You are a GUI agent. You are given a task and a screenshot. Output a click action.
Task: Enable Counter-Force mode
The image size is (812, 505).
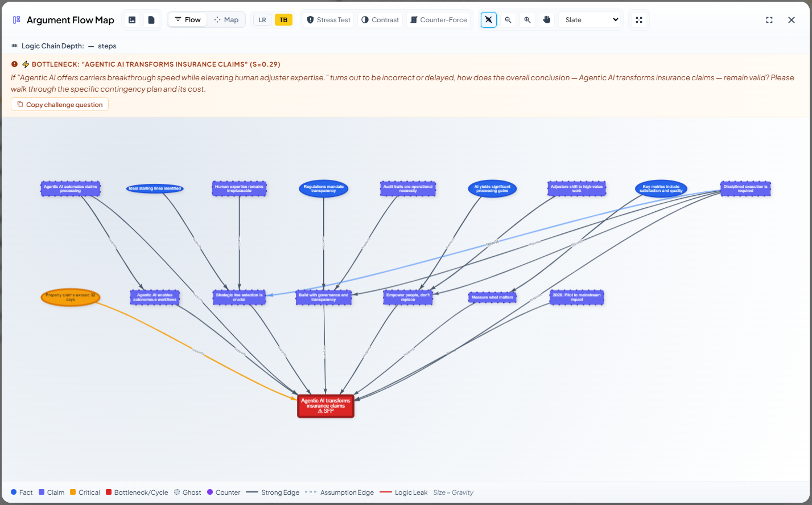(439, 19)
